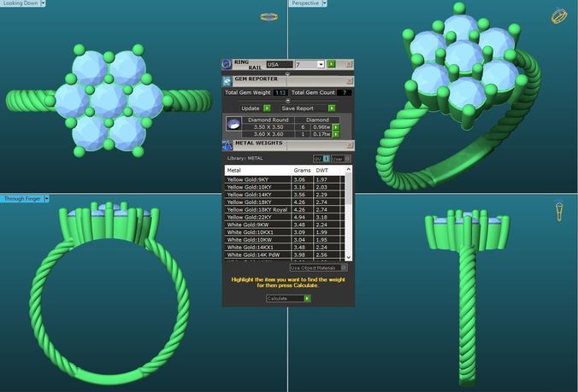Click green arrow next to Save Report
This screenshot has height=392, width=578.
coord(332,108)
